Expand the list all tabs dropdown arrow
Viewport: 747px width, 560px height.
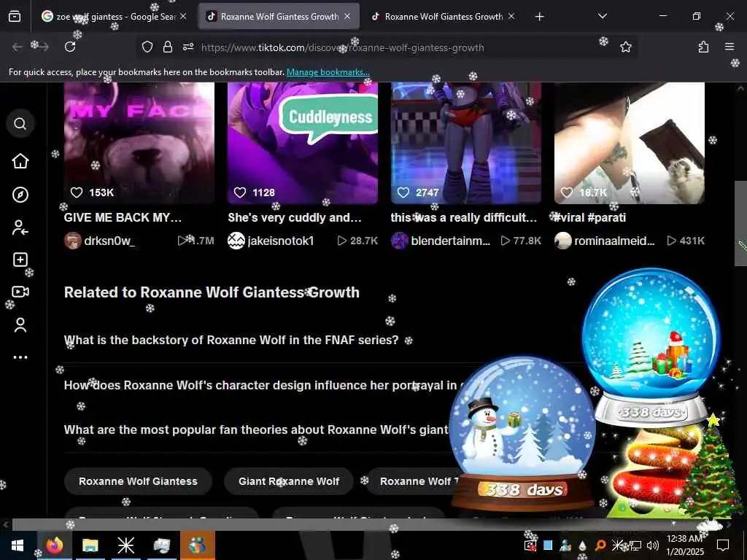click(x=602, y=16)
